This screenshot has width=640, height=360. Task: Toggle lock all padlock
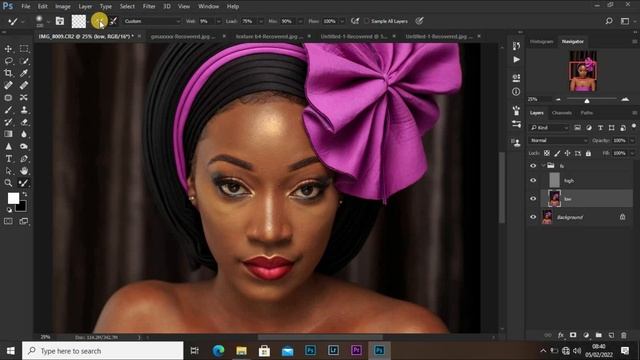pos(588,153)
